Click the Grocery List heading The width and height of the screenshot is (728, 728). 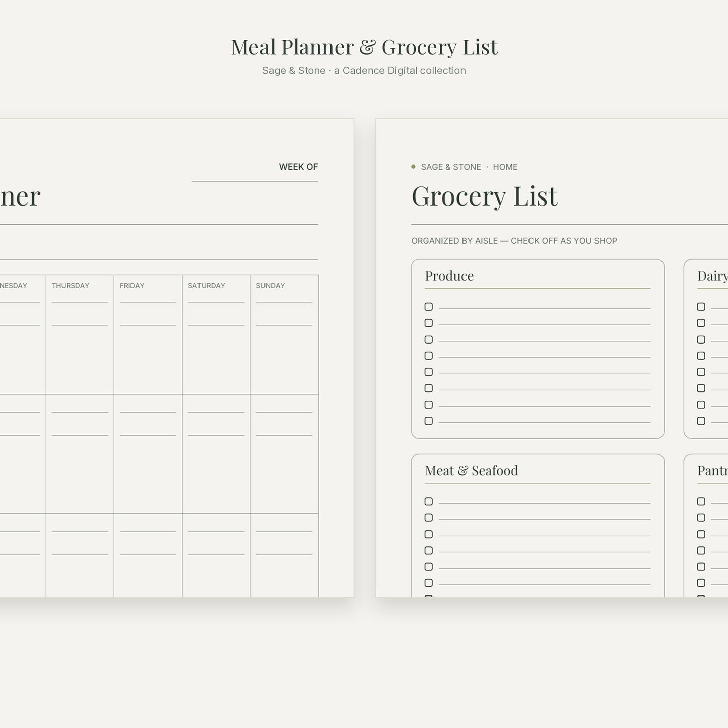485,196
